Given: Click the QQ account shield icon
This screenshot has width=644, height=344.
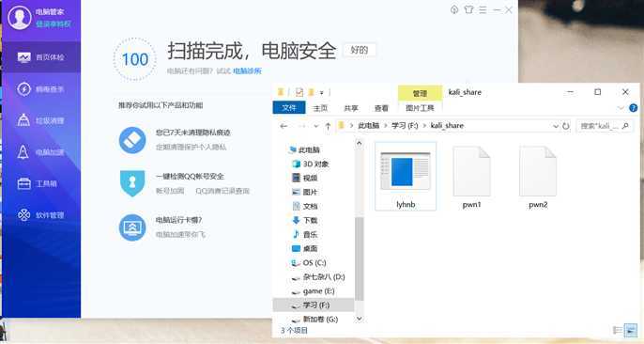Looking at the screenshot, I should coord(132,183).
